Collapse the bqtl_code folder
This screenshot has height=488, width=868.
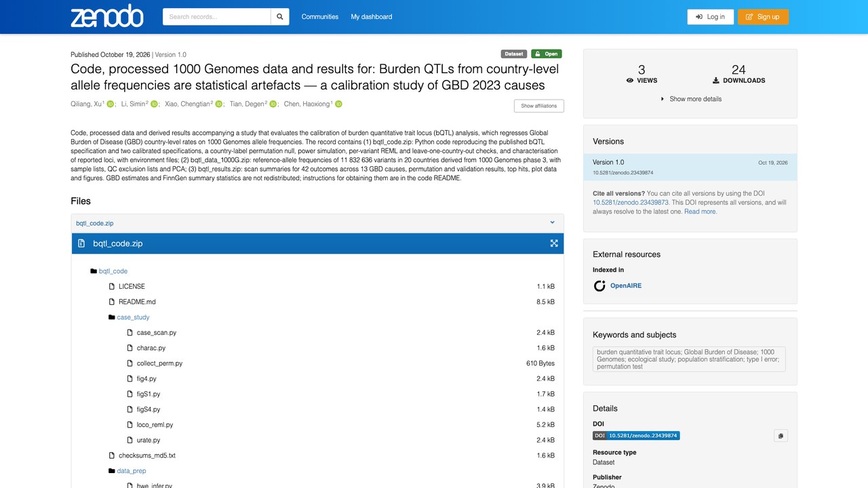coord(113,271)
